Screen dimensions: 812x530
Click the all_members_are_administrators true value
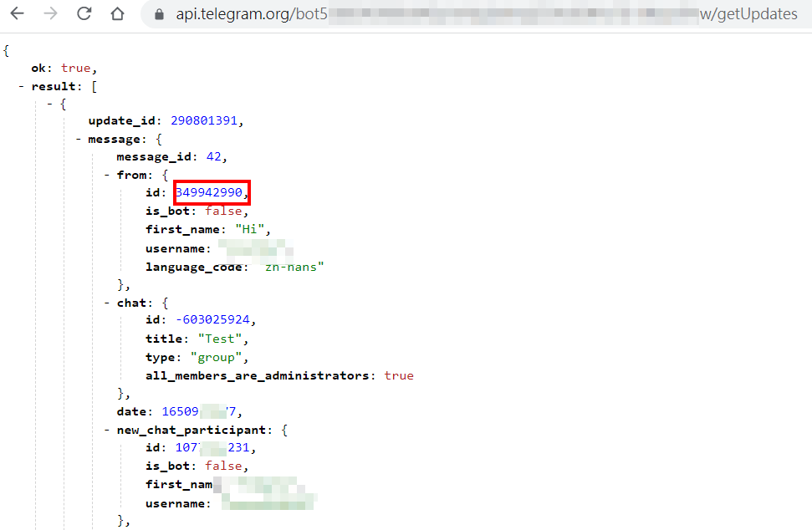(399, 375)
